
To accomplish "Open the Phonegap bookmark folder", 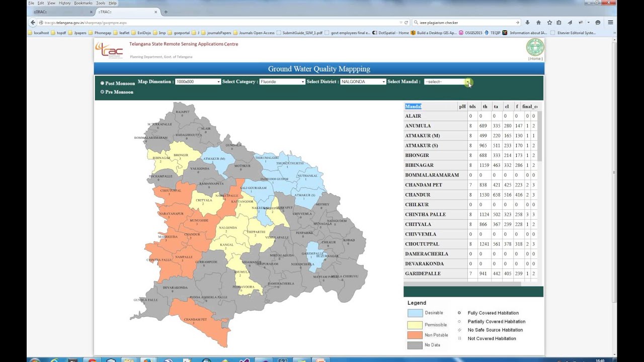I will (x=100, y=33).
